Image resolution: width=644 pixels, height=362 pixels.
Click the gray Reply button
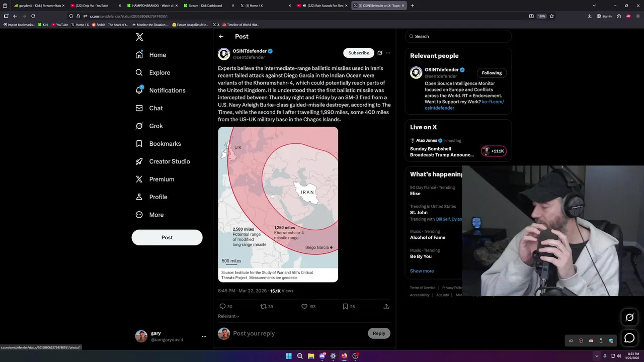pos(379,333)
